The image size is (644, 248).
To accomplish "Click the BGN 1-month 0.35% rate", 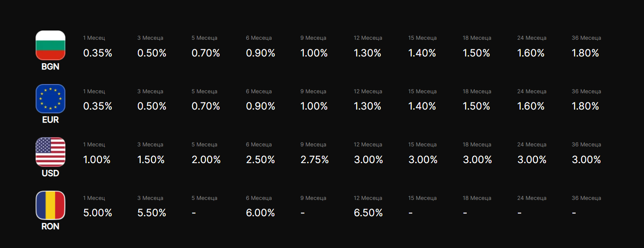I will click(x=98, y=53).
